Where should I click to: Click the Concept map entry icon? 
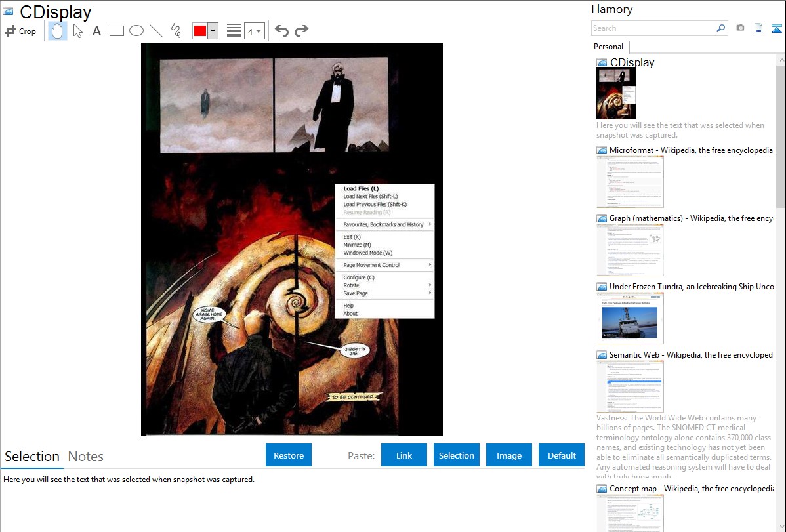pos(602,489)
